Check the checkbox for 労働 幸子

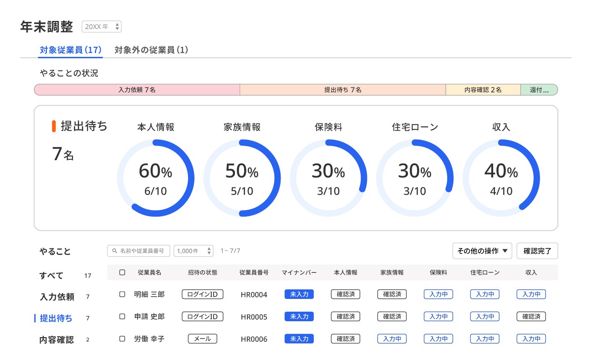point(122,339)
